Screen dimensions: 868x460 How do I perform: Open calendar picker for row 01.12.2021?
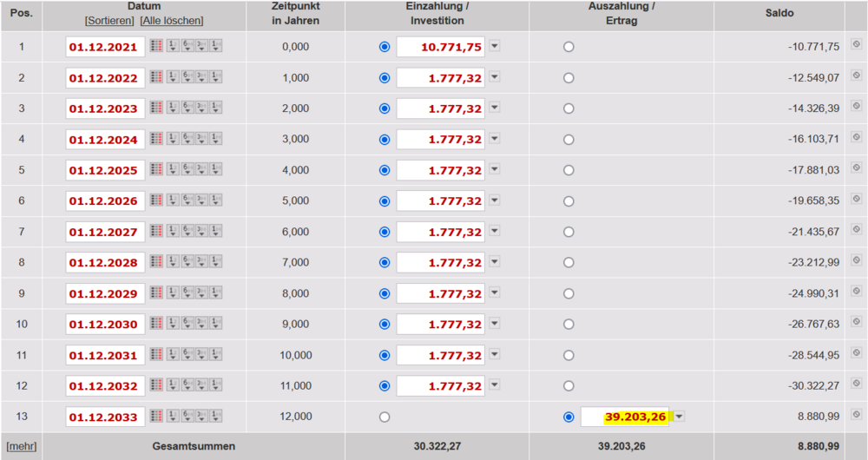pyautogui.click(x=156, y=46)
